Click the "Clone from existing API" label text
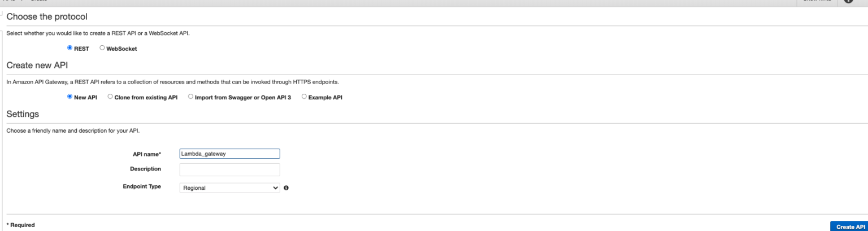This screenshot has width=868, height=231. tap(146, 97)
